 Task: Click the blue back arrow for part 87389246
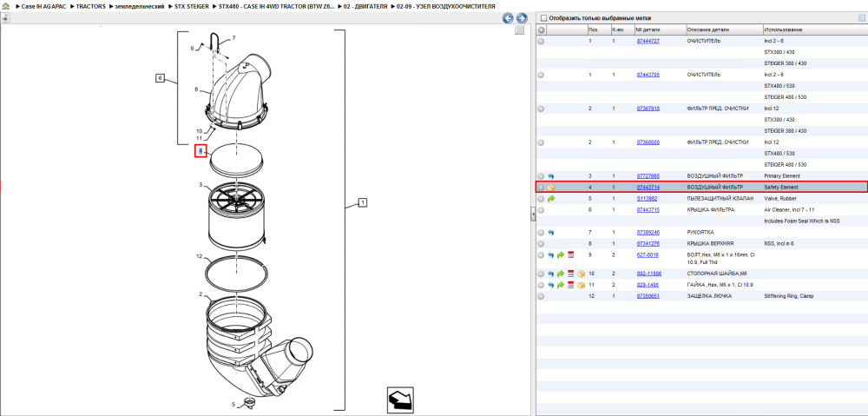551,233
